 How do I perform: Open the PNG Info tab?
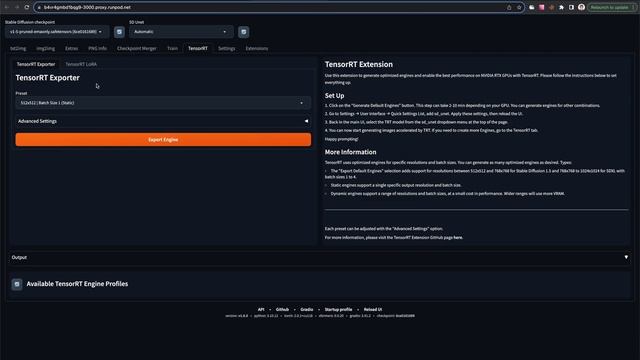98,49
